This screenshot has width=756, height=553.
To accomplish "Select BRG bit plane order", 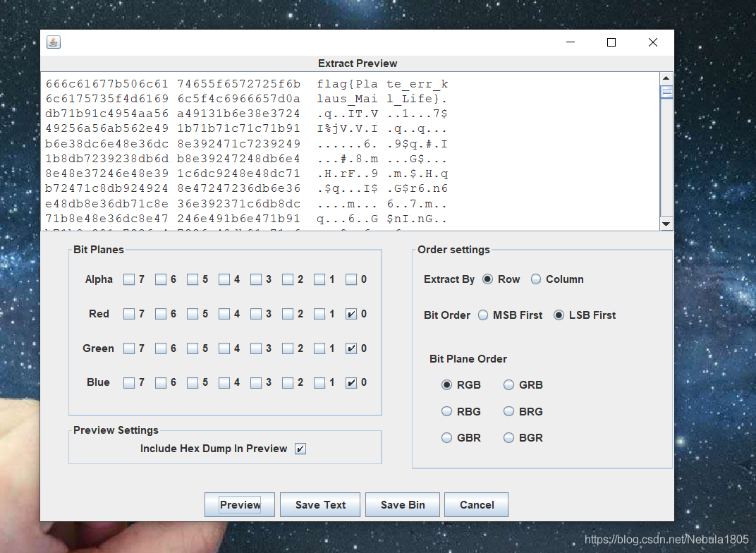I will (x=508, y=411).
